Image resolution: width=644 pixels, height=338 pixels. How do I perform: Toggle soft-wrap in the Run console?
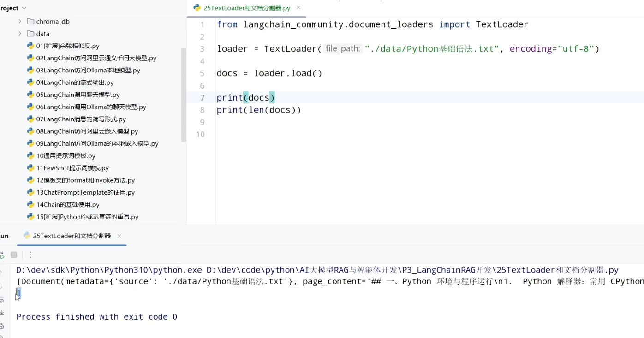point(2,300)
